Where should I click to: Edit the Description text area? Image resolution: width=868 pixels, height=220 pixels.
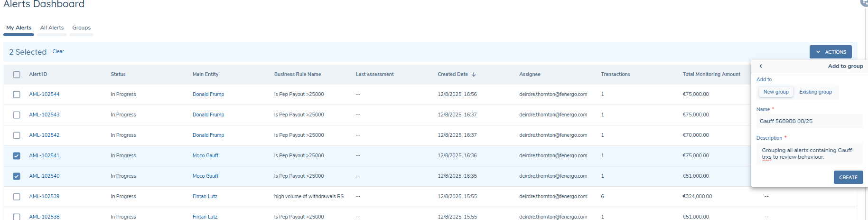pyautogui.click(x=809, y=154)
